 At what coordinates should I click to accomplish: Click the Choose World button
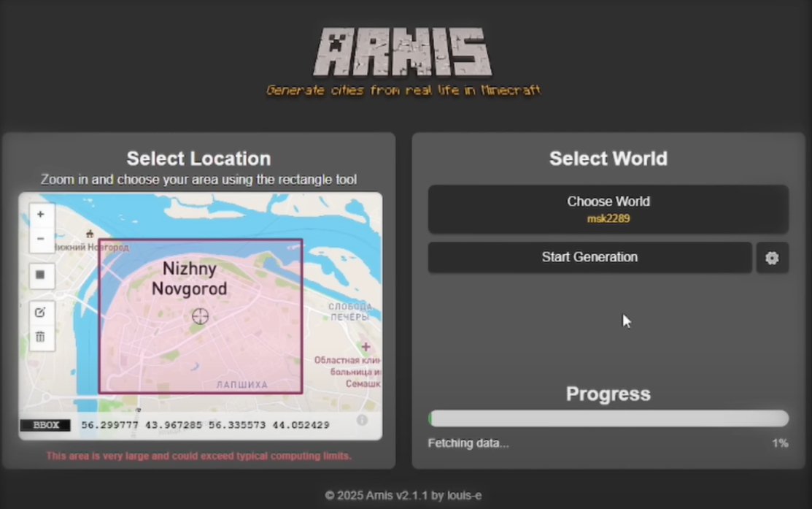[x=608, y=210]
